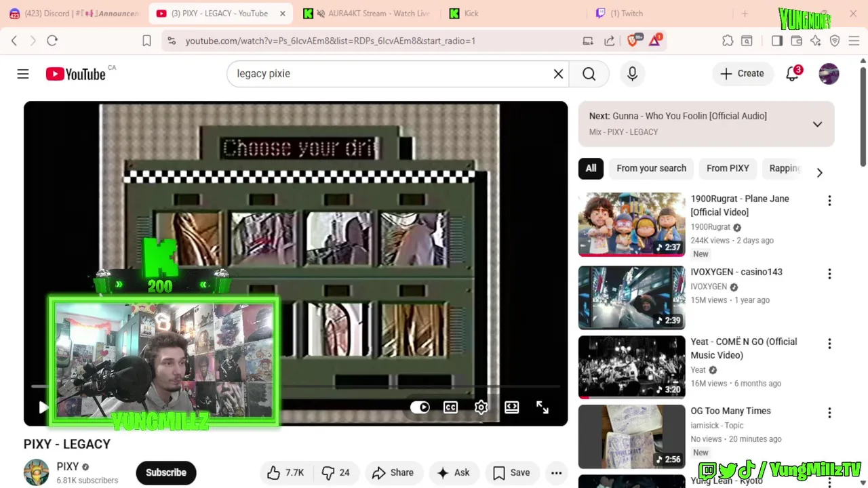Bookmark this page in the browser
The width and height of the screenshot is (868, 488).
point(146,41)
